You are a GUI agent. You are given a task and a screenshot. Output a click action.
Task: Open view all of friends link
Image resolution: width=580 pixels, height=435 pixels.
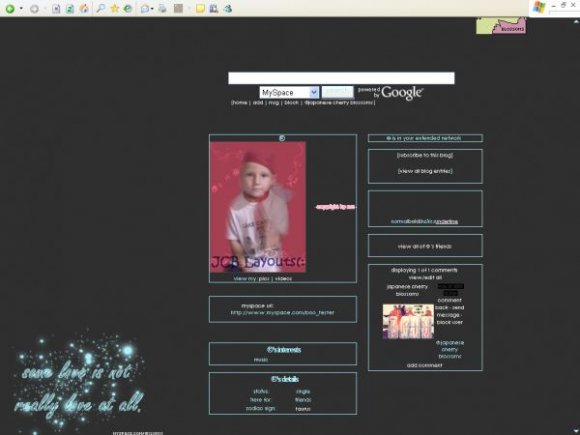[425, 246]
